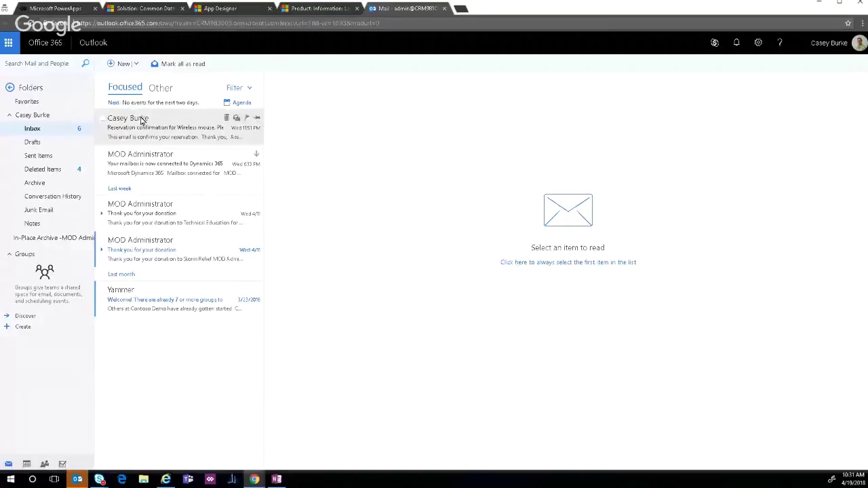Screen dimensions: 868x488
Task: Open OneNote from the Windows taskbar
Action: pyautogui.click(x=277, y=479)
